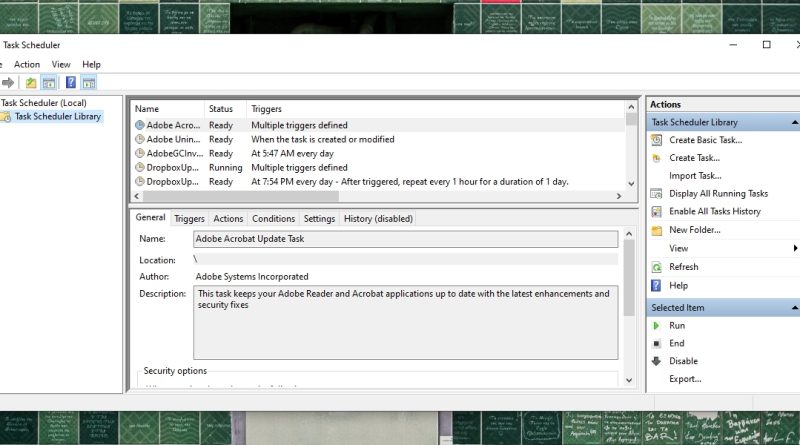Open Help via the blue question toolbar icon
Screen dimensions: 800x445
click(x=71, y=83)
